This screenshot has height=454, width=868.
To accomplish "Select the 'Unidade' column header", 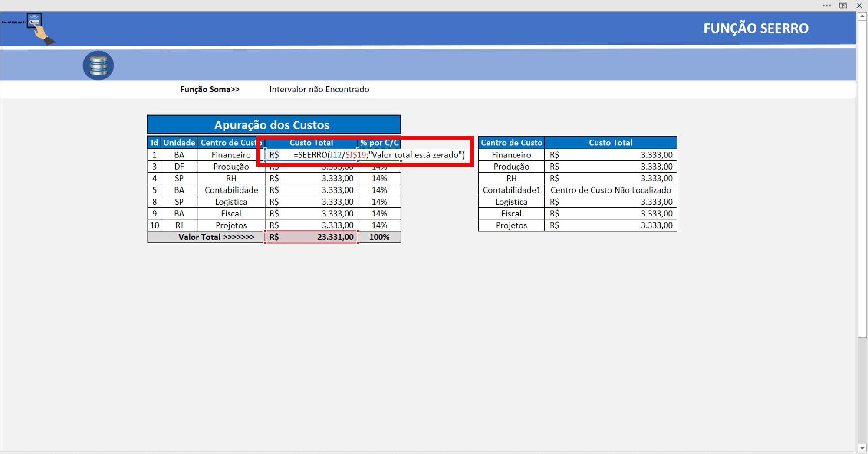I will [x=179, y=143].
